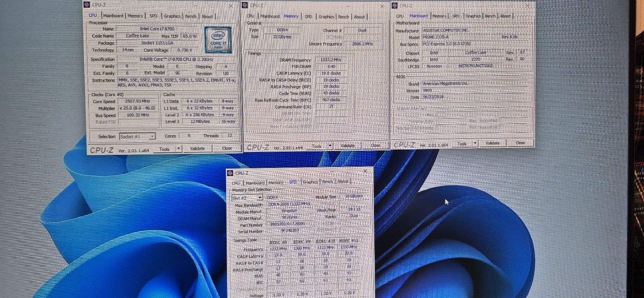Image resolution: width=644 pixels, height=298 pixels.
Task: Click Close button in the Memory window
Action: pos(375,145)
